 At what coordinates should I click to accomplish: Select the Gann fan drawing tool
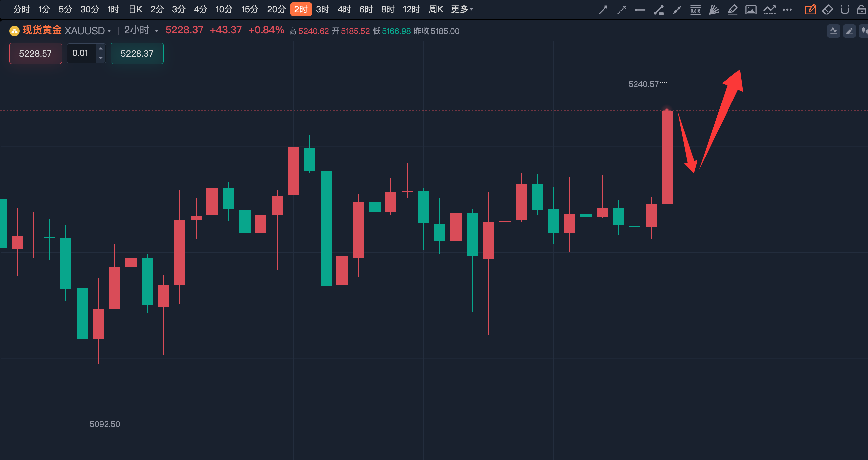point(714,10)
